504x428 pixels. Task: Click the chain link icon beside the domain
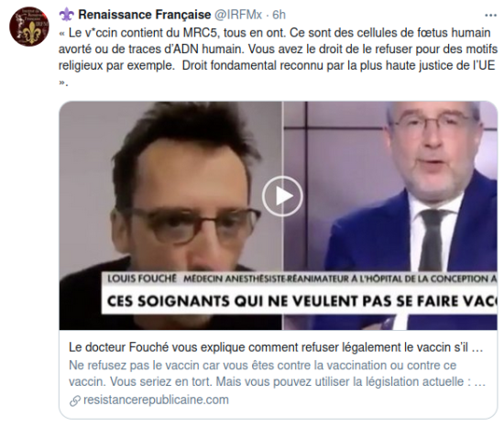(74, 401)
